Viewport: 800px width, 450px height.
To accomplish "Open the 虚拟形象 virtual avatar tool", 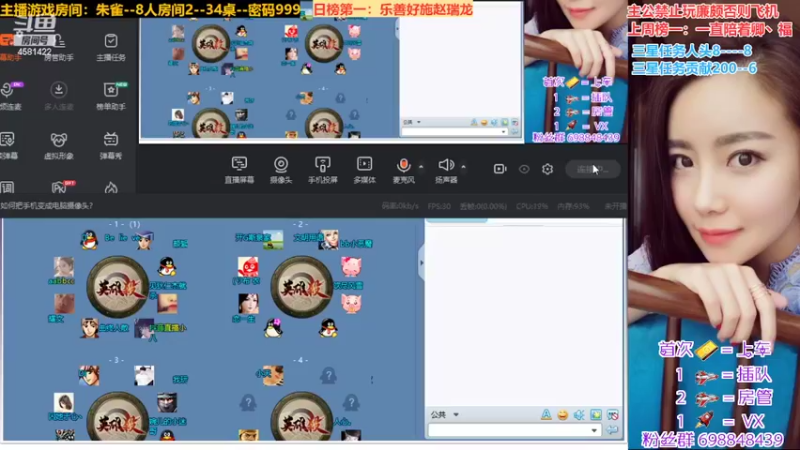I will point(58,145).
